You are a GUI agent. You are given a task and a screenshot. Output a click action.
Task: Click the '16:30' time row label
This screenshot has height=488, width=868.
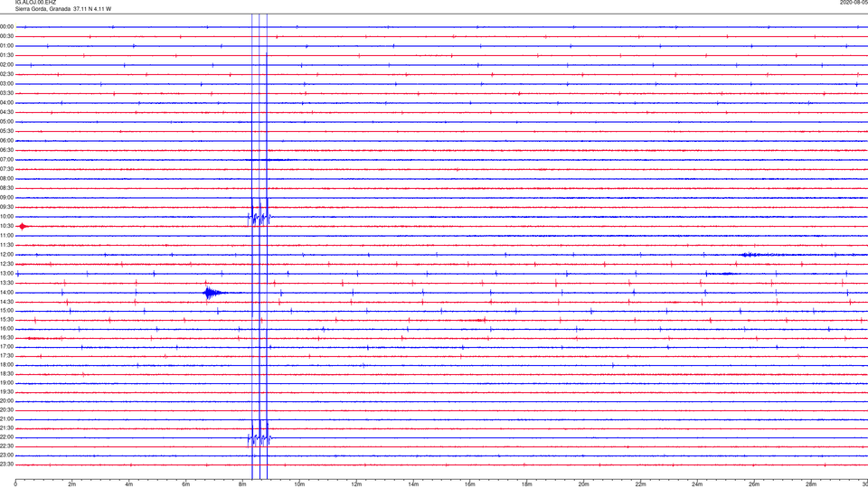[x=7, y=337]
